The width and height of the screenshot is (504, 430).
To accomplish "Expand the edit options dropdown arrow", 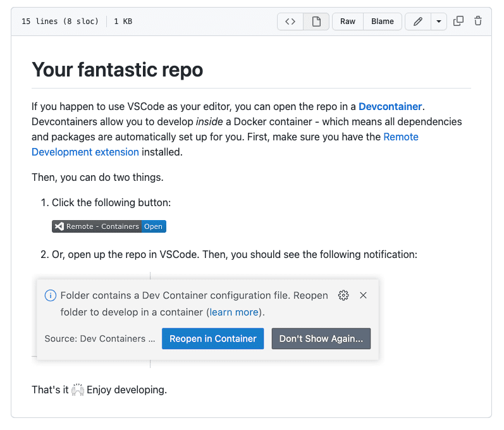I will [x=439, y=21].
